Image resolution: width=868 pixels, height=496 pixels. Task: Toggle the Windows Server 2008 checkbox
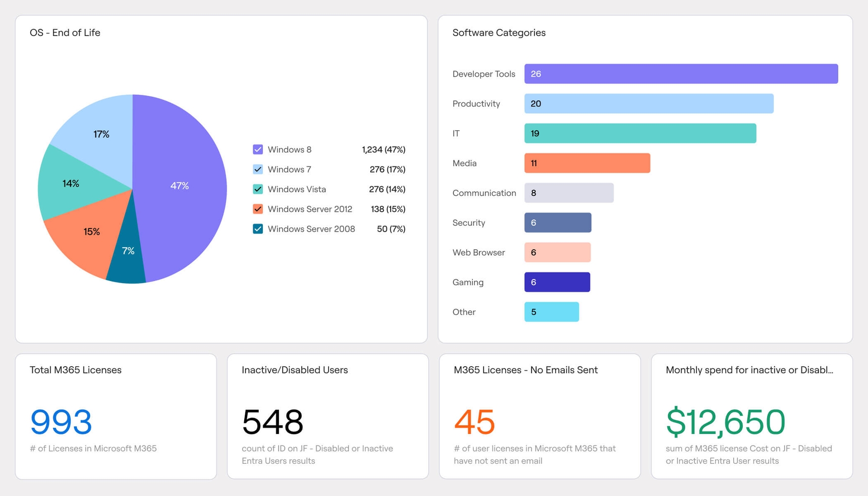[x=258, y=229]
